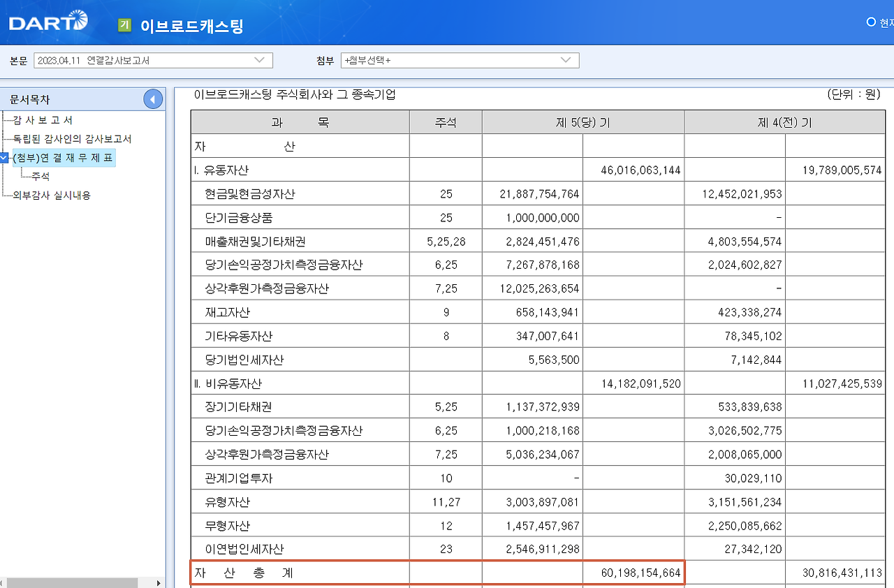
Task: Click the note reference '11,27'
Action: pos(446,502)
